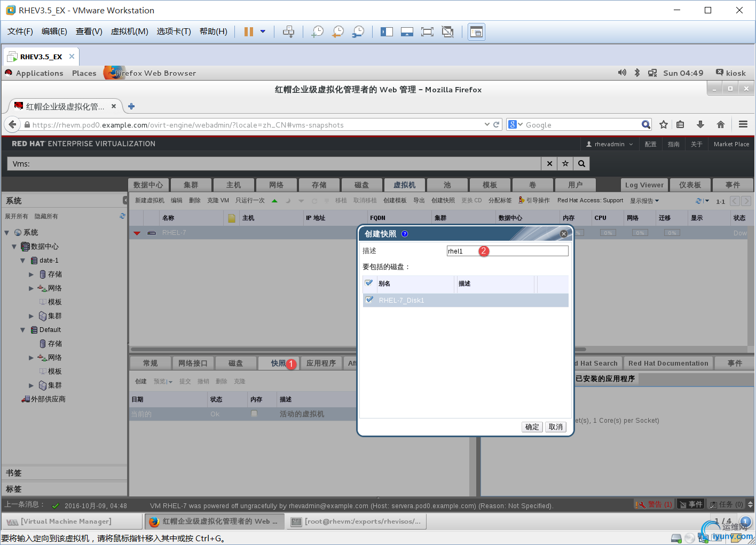Go back with Firefox back arrow
The image size is (756, 545).
pos(12,124)
